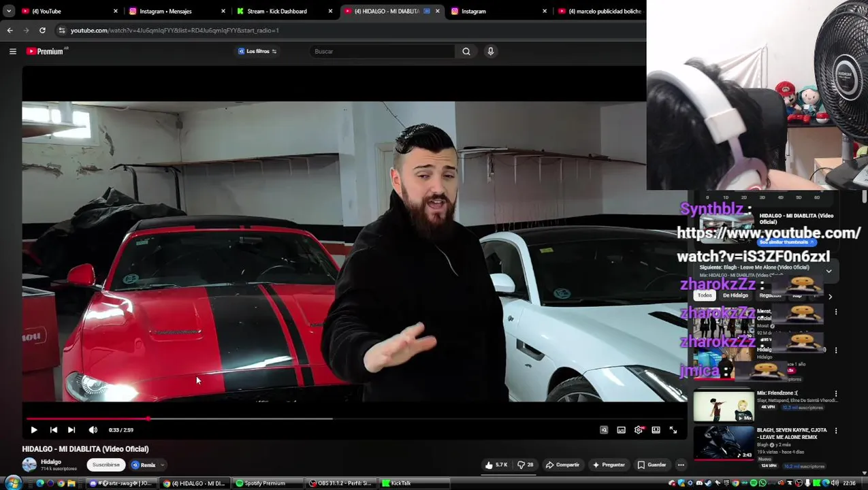Click the 'LEAVE ME ALONE REMIX' title
Image resolution: width=868 pixels, height=490 pixels.
pyautogui.click(x=792, y=434)
